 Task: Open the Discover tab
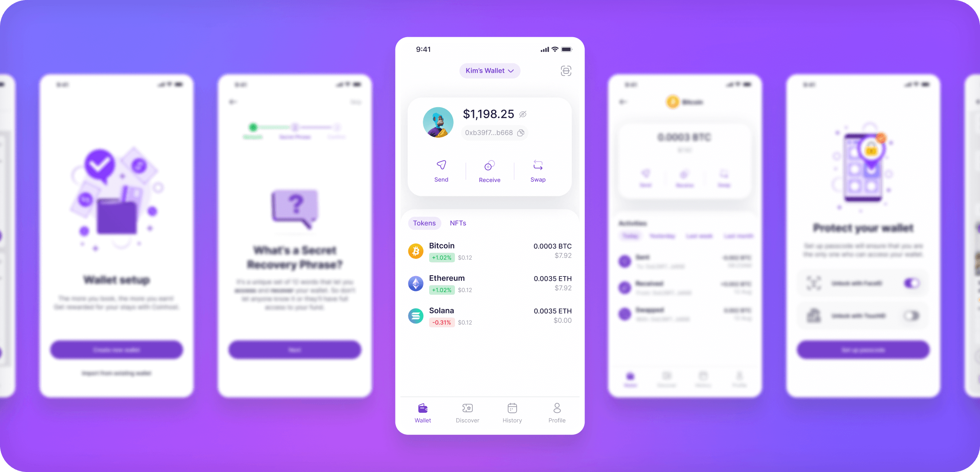coord(468,415)
